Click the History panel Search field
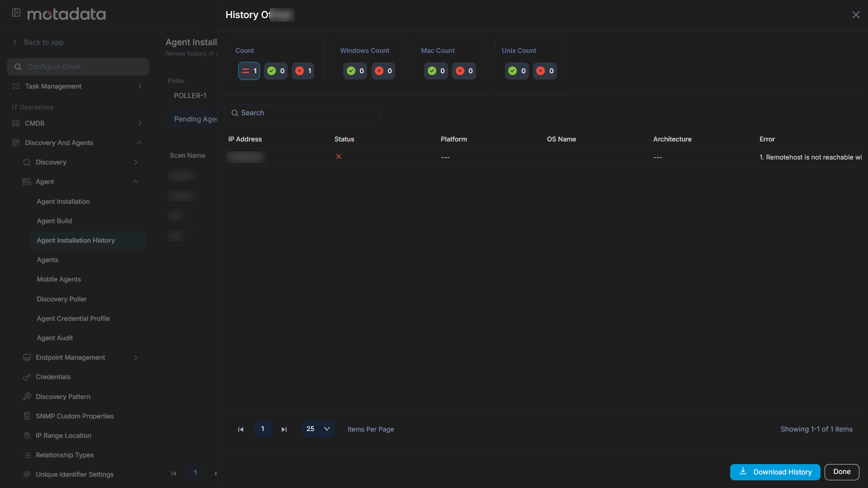The width and height of the screenshot is (868, 488). click(x=302, y=113)
